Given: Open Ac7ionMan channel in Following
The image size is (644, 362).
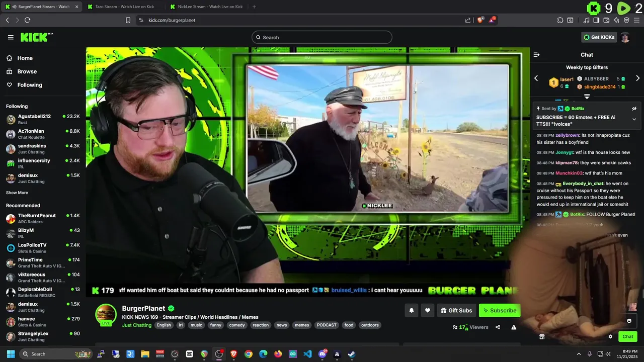Looking at the screenshot, I should pos(43,134).
